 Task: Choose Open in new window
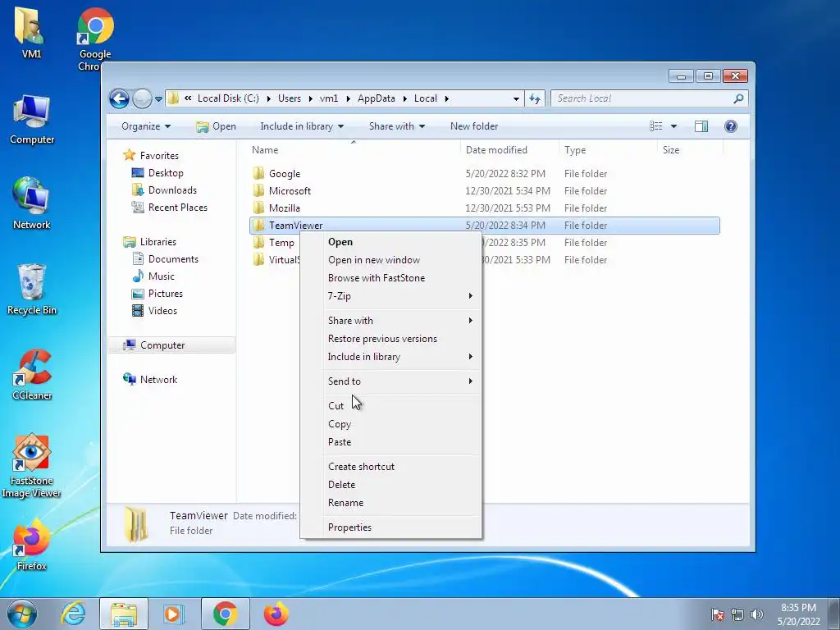[391, 260]
